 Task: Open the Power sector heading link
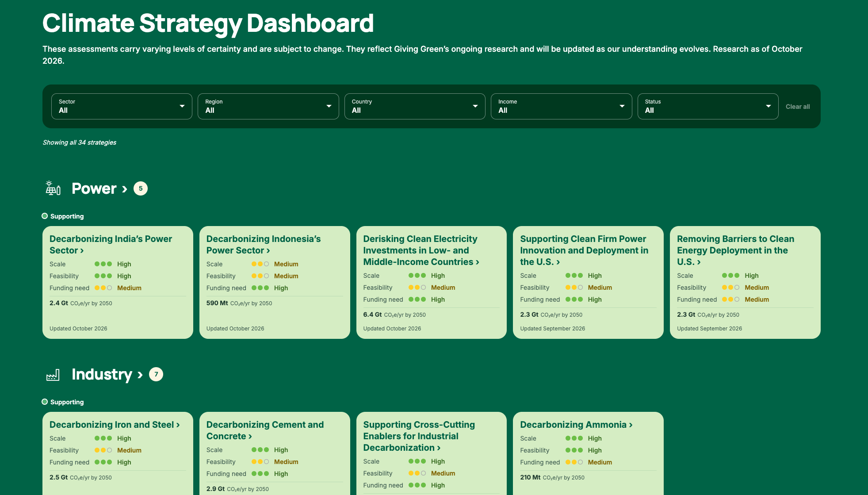tap(99, 188)
